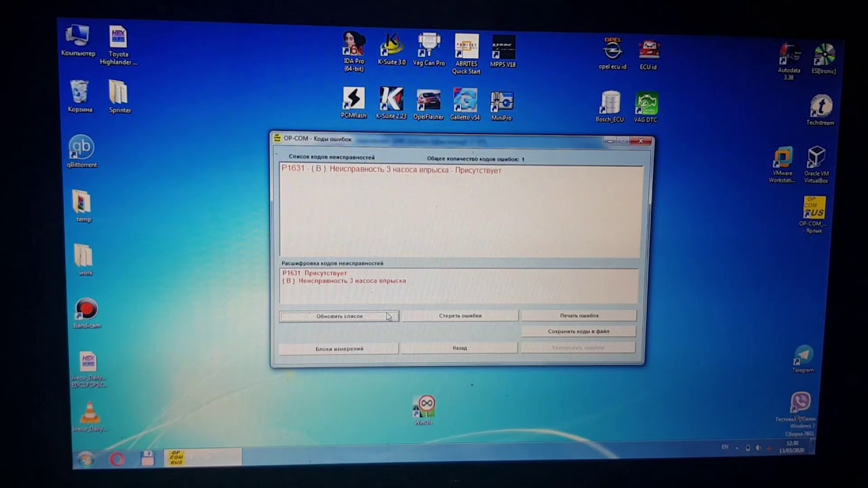Launch MPPS V18 shortcut
This screenshot has height=488, width=868.
click(x=502, y=52)
